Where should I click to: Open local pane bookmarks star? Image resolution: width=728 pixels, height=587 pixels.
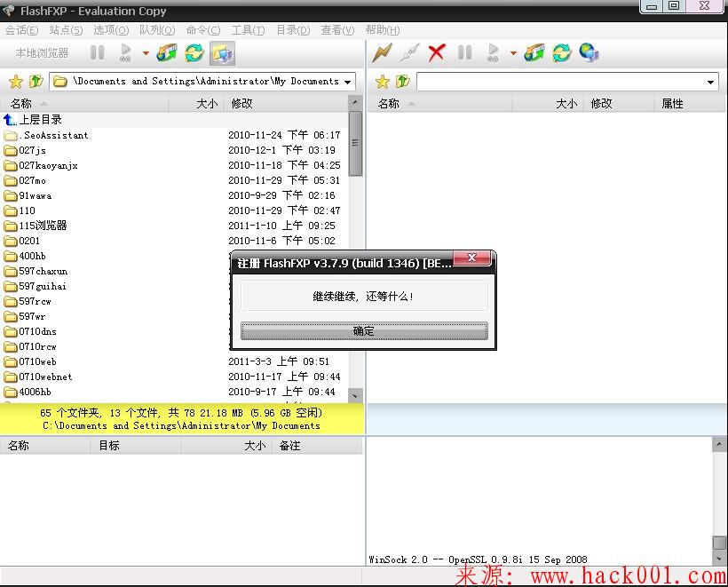point(16,82)
